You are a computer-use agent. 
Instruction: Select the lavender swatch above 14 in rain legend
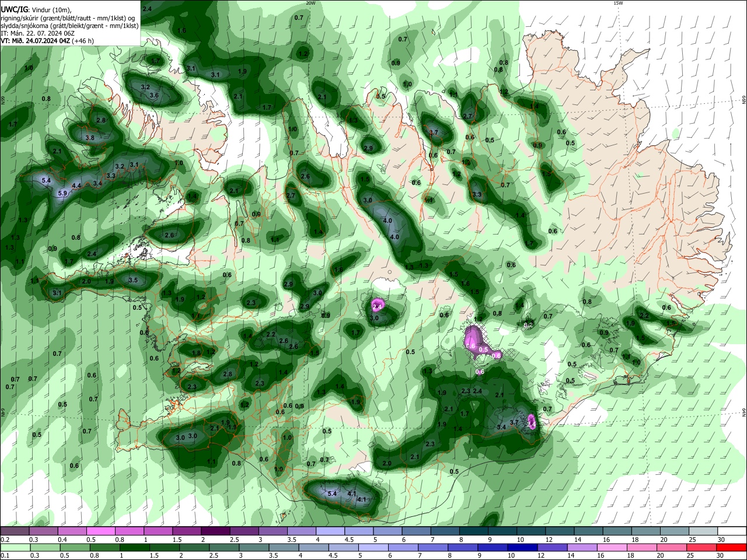[x=582, y=548]
